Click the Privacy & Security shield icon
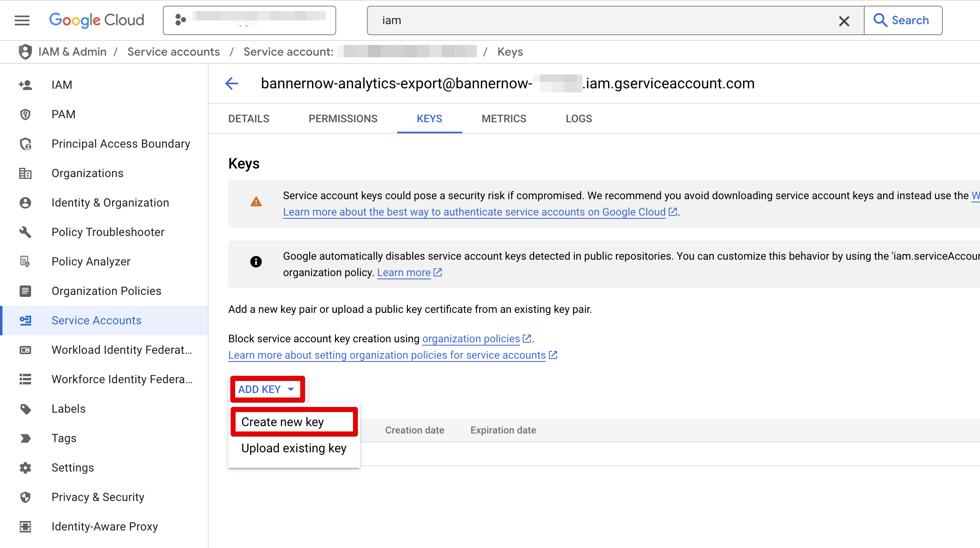The width and height of the screenshot is (980, 548). (25, 497)
